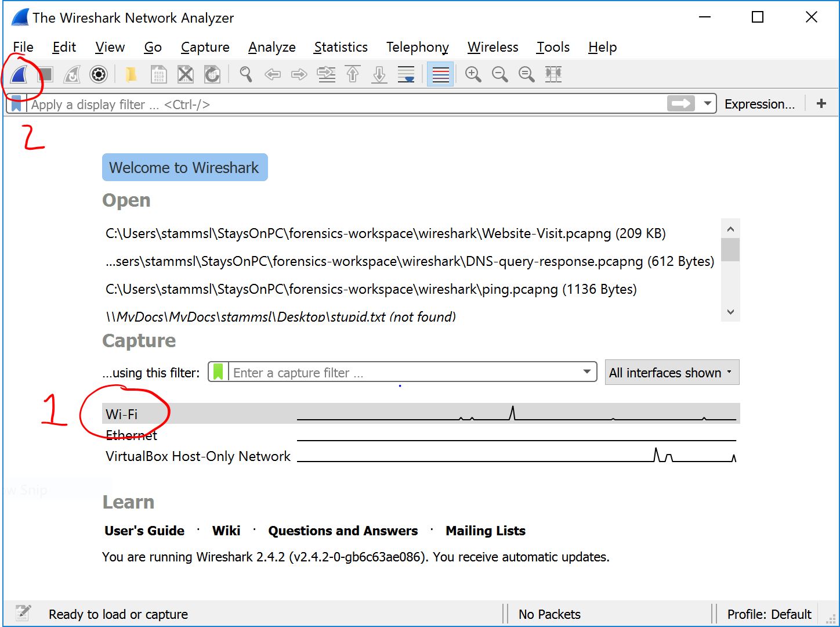Open recent file DNS-query-response.pcapng

point(410,261)
